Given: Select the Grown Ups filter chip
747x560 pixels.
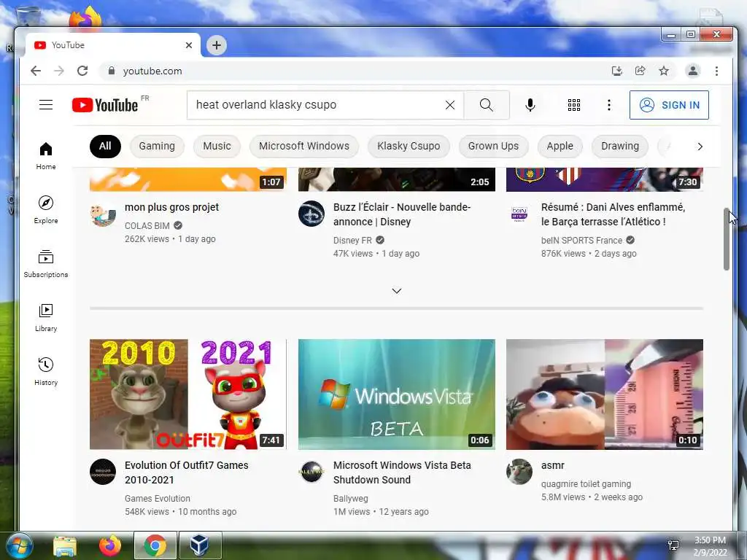Looking at the screenshot, I should pos(493,146).
